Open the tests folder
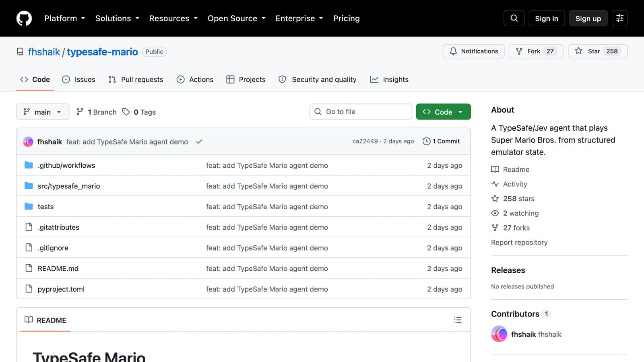The image size is (644, 362). pyautogui.click(x=45, y=206)
